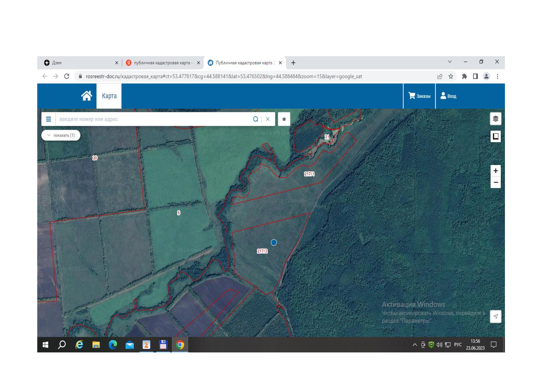Open browser extensions puzzle icon
This screenshot has height=392, width=555.
click(464, 77)
